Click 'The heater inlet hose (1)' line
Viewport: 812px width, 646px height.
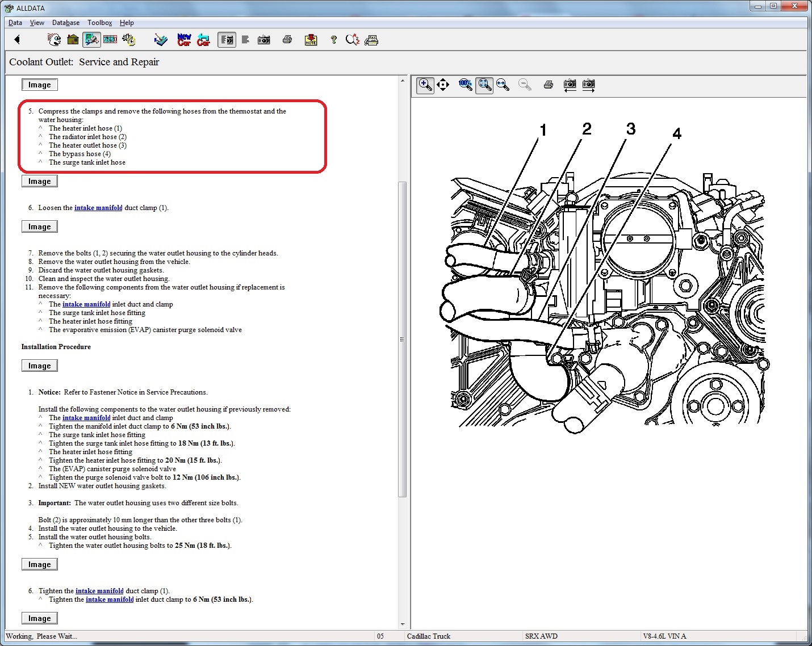[x=85, y=128]
